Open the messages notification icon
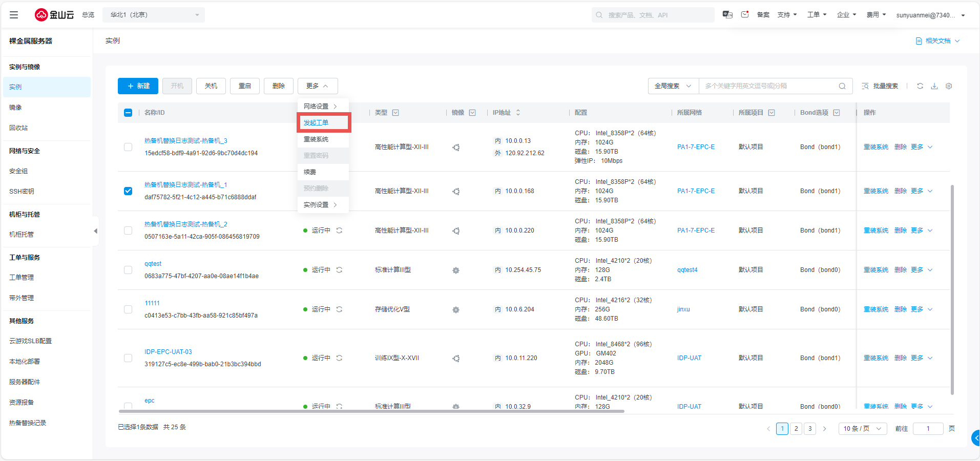Image resolution: width=980 pixels, height=461 pixels. (x=745, y=15)
